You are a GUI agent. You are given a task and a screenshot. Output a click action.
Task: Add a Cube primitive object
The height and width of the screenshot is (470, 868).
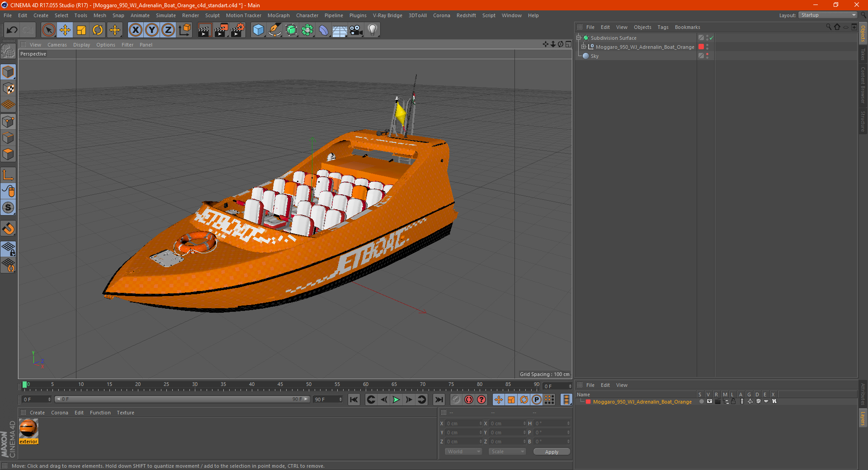258,30
